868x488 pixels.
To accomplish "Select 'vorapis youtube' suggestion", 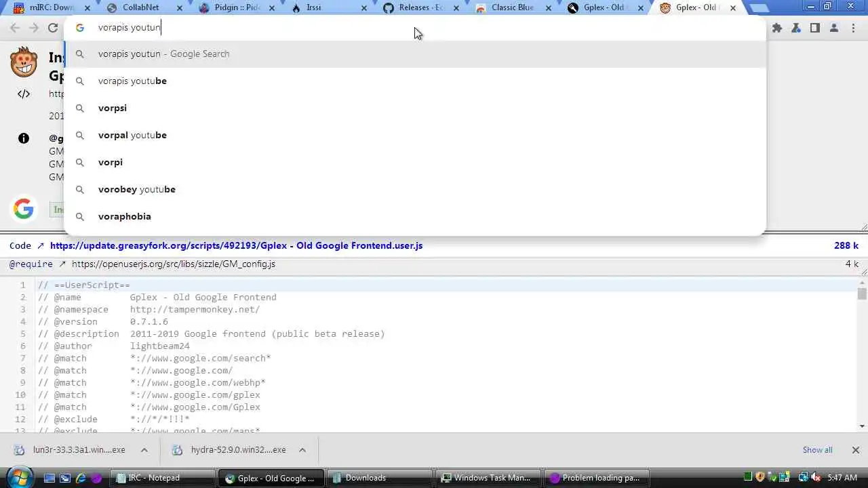I will coord(415,81).
